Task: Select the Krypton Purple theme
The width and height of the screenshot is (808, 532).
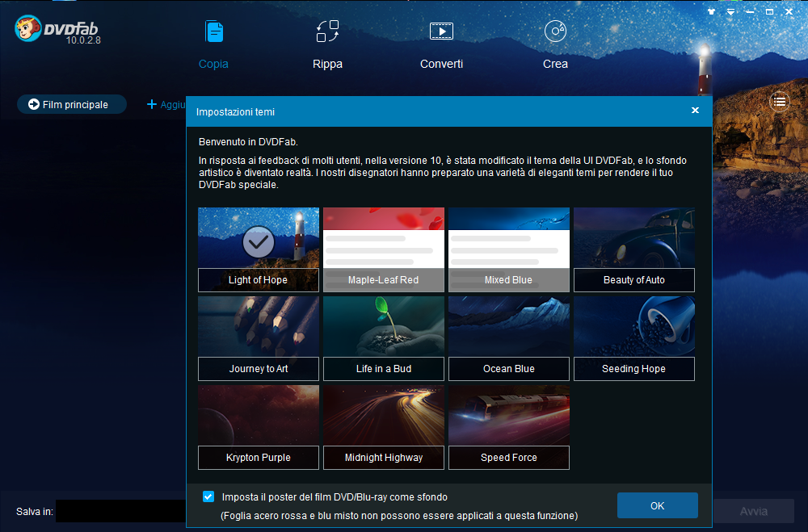Action: point(259,427)
